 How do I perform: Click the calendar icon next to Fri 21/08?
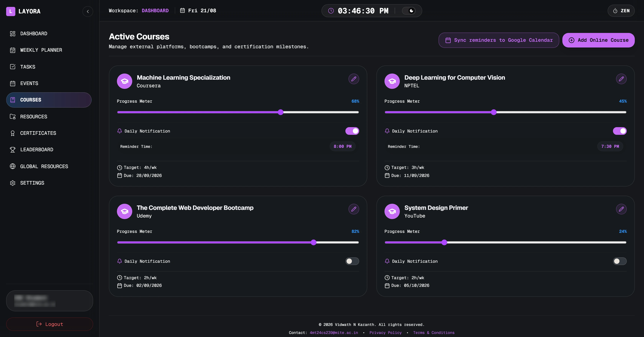click(182, 11)
